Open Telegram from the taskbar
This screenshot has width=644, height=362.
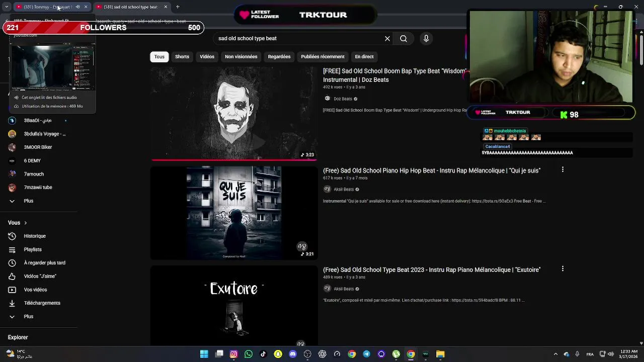pos(366,354)
